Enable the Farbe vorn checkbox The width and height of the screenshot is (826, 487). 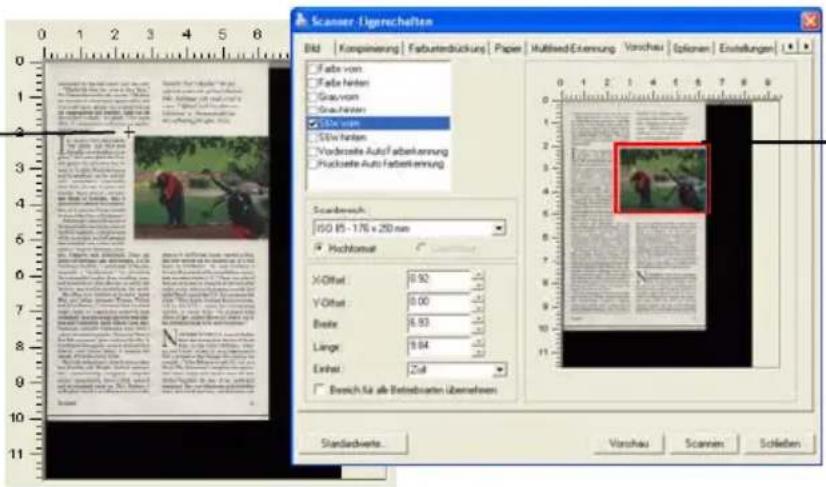[x=313, y=69]
